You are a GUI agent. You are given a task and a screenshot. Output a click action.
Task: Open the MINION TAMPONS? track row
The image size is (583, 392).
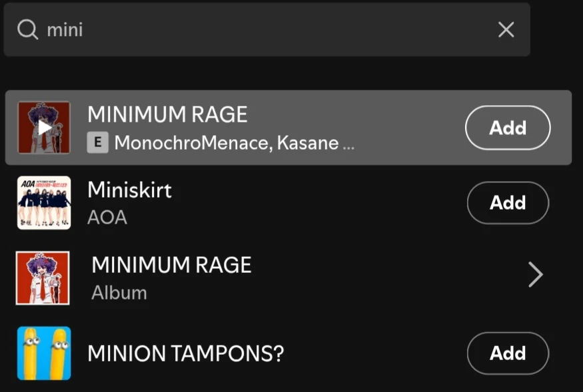click(267, 353)
